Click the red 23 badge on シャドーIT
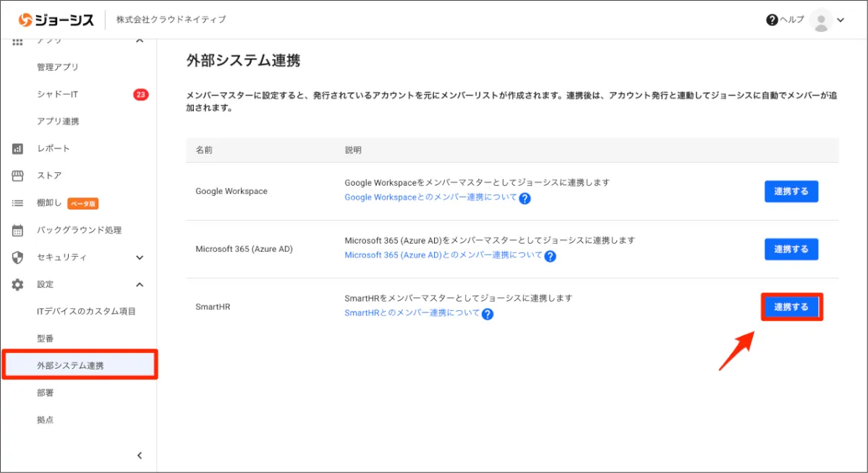This screenshot has height=473, width=868. (140, 94)
